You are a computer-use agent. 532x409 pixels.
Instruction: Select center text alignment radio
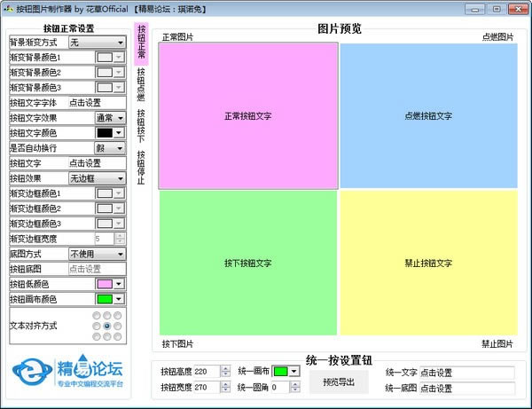pos(107,326)
